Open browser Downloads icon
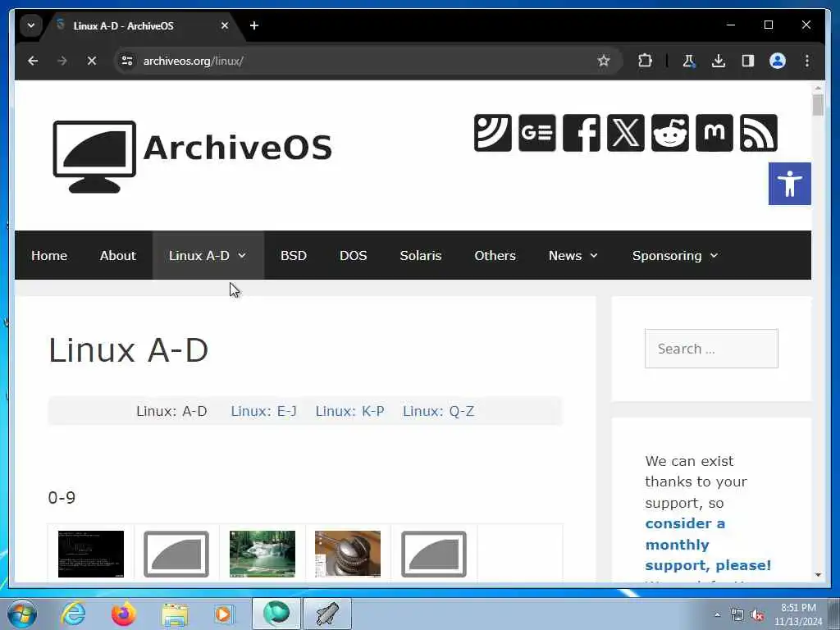Image resolution: width=840 pixels, height=630 pixels. (719, 61)
